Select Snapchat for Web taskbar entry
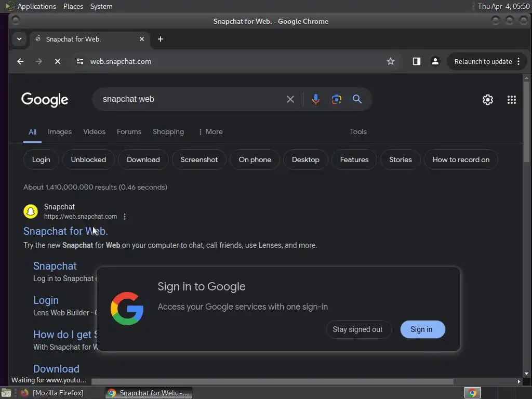This screenshot has width=532, height=399. coord(149,393)
